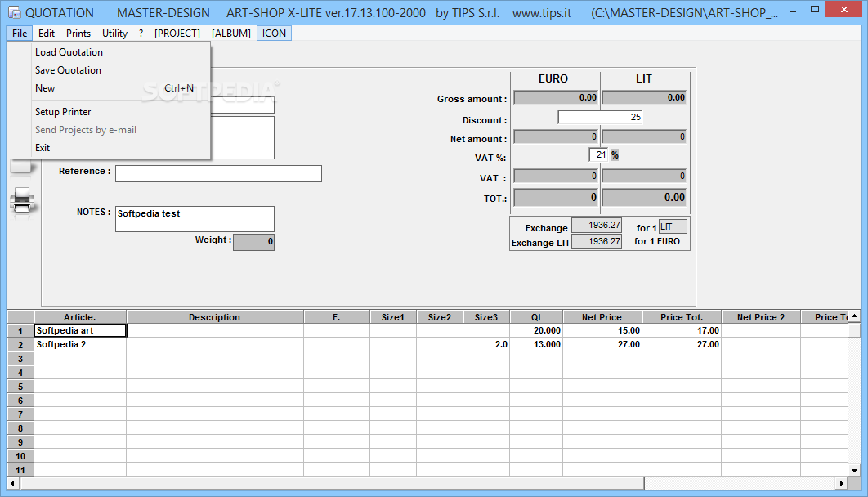Click the Net Price cell 27.00 in row 2
This screenshot has height=497, width=868.
click(x=602, y=344)
